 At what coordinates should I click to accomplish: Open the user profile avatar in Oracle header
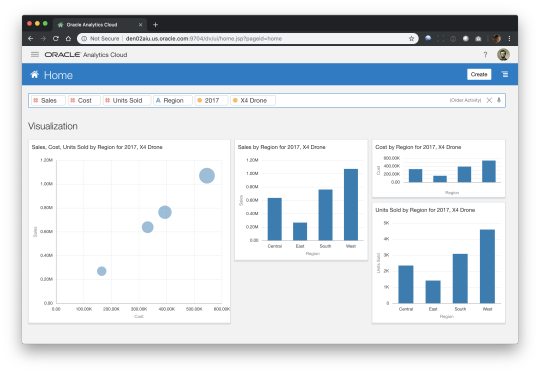coord(503,54)
